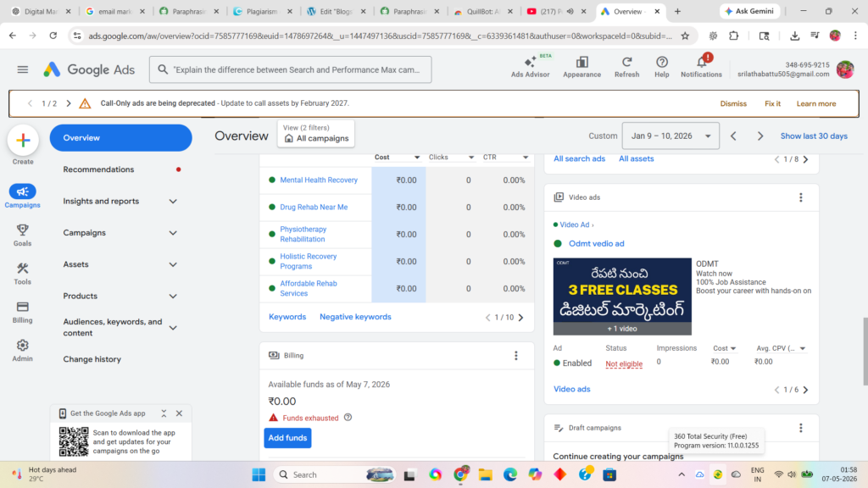Click the Create plus button
Screen dimensions: 868x488
point(23,141)
